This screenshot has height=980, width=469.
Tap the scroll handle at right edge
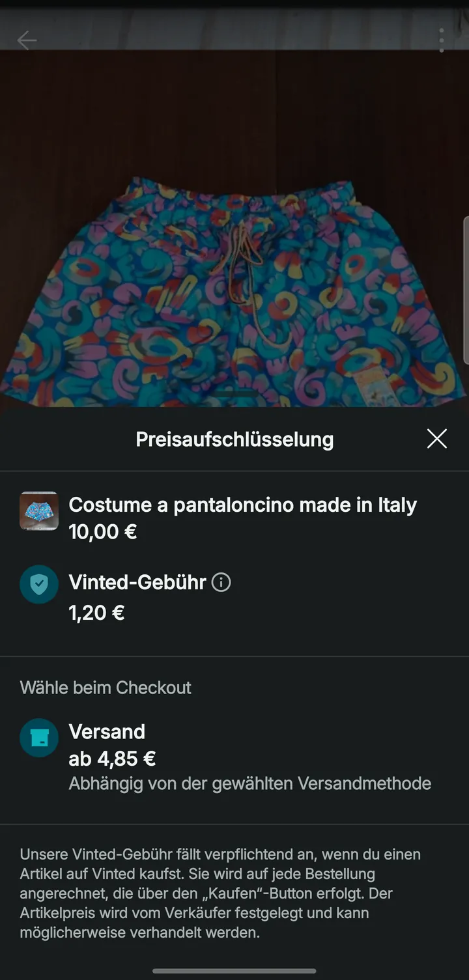466,290
